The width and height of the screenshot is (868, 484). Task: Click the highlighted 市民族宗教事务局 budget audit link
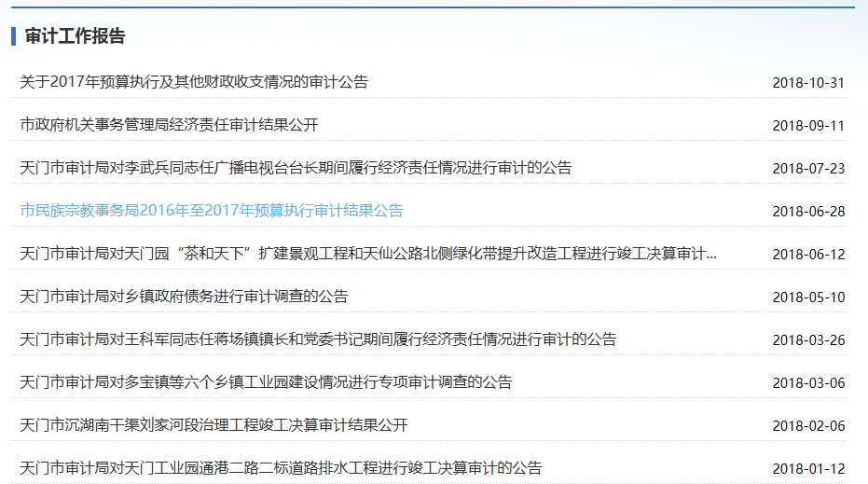[212, 211]
